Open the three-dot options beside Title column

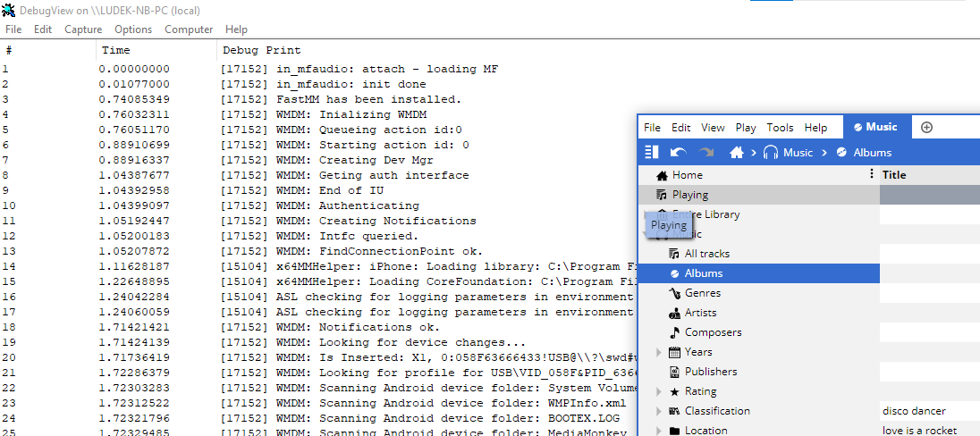(x=872, y=175)
